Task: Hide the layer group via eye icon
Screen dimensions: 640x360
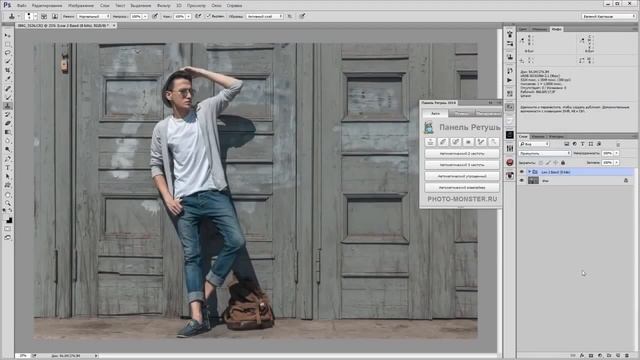Action: [522, 172]
